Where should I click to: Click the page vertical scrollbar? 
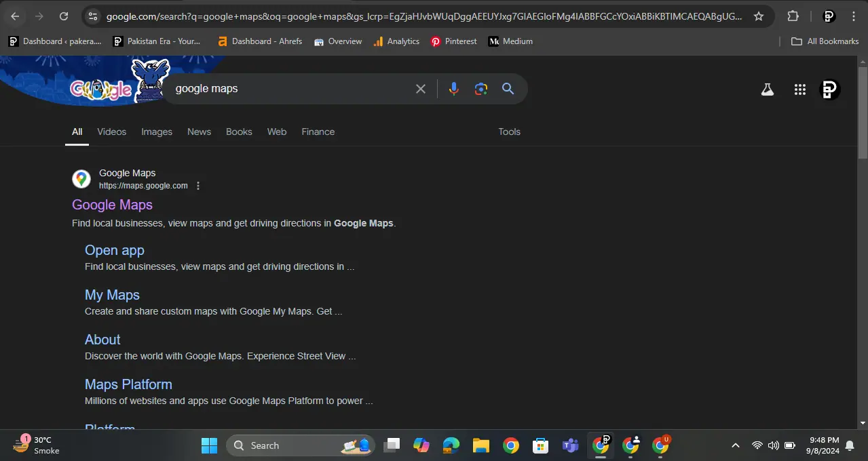pyautogui.click(x=863, y=112)
